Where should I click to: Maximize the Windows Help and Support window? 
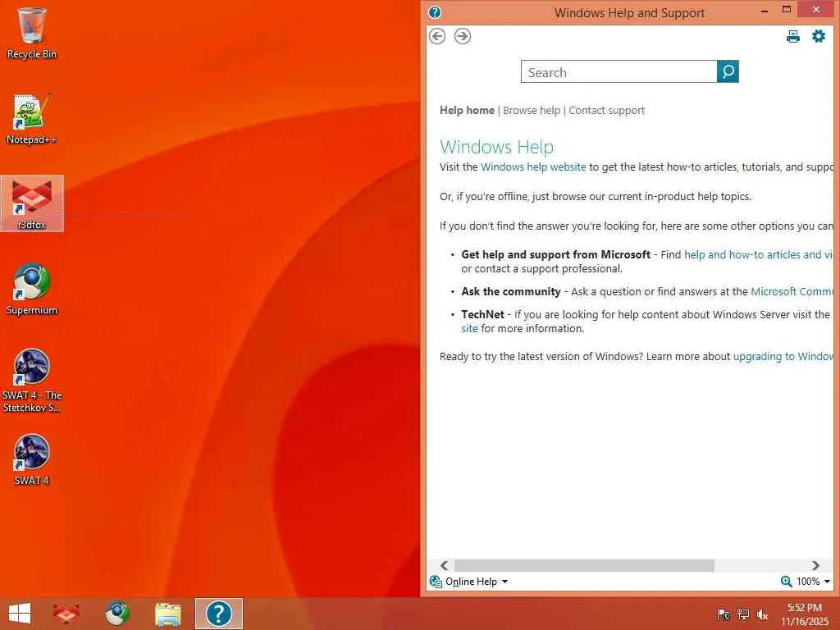click(787, 10)
